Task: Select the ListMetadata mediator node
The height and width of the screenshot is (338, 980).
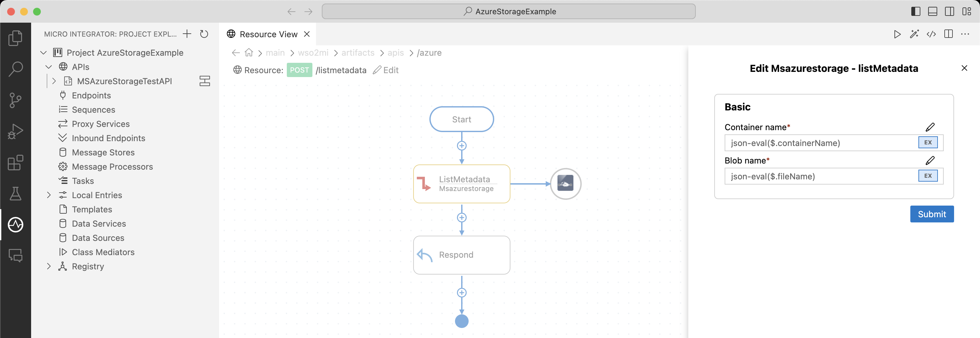Action: click(461, 184)
